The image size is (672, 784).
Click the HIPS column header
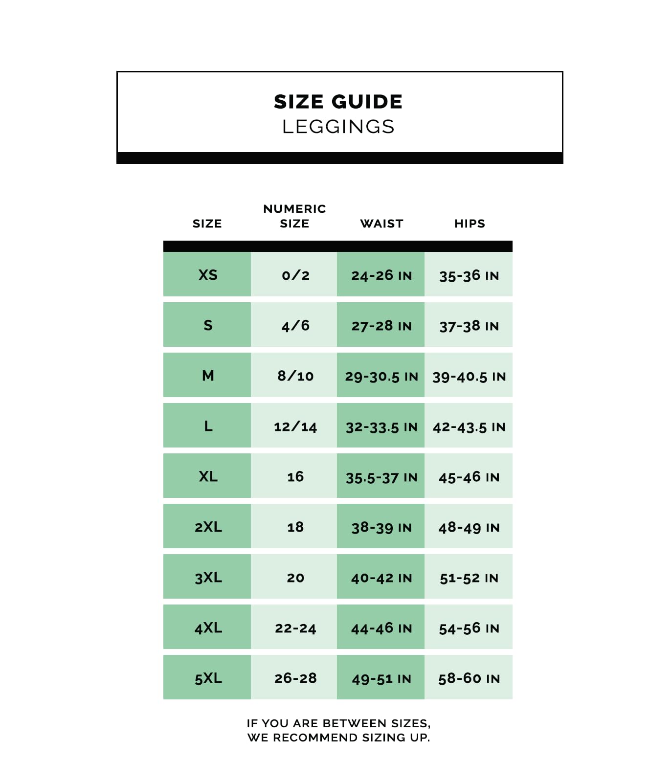pyautogui.click(x=470, y=224)
